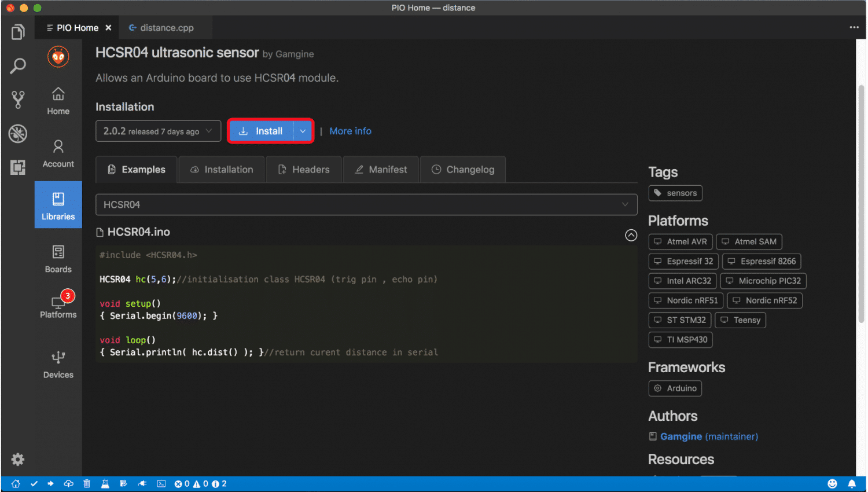The image size is (868, 492).
Task: Click the PlatformIO Upload arrow in status bar
Action: click(51, 484)
